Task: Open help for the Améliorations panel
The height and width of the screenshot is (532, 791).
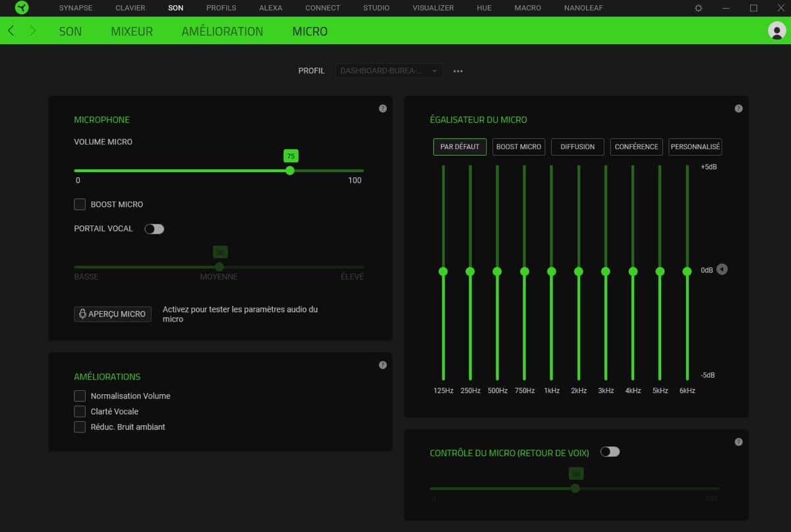Action: [383, 365]
